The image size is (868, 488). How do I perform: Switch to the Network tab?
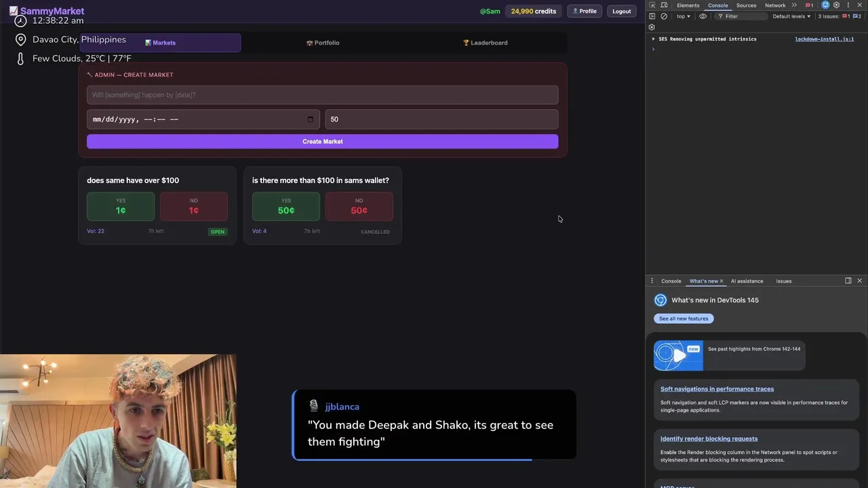click(775, 5)
